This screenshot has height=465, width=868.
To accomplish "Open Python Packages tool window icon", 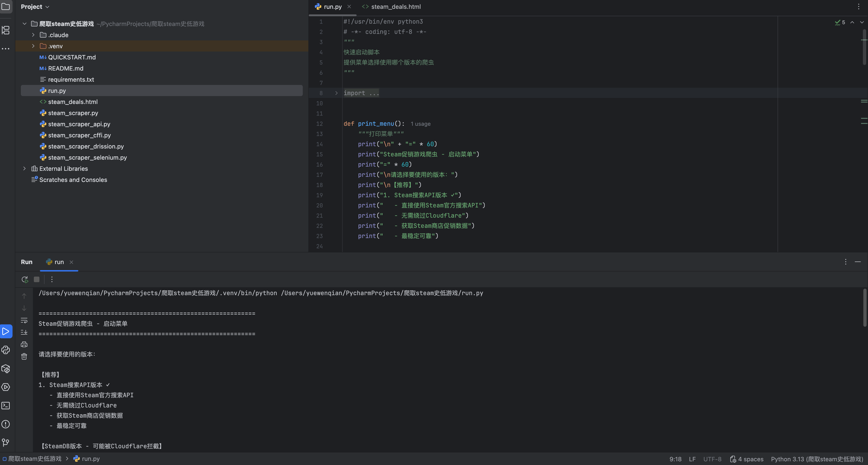I will 6,368.
